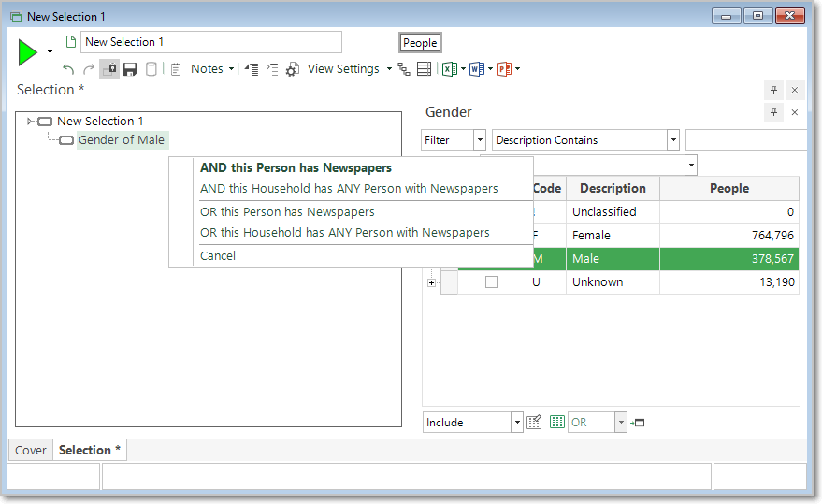Viewport: 822px width, 504px height.
Task: Click Cancel in the popup menu
Action: coord(218,256)
